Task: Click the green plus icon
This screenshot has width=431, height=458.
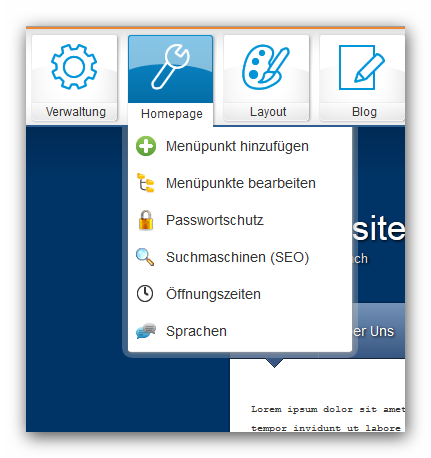Action: (x=146, y=146)
